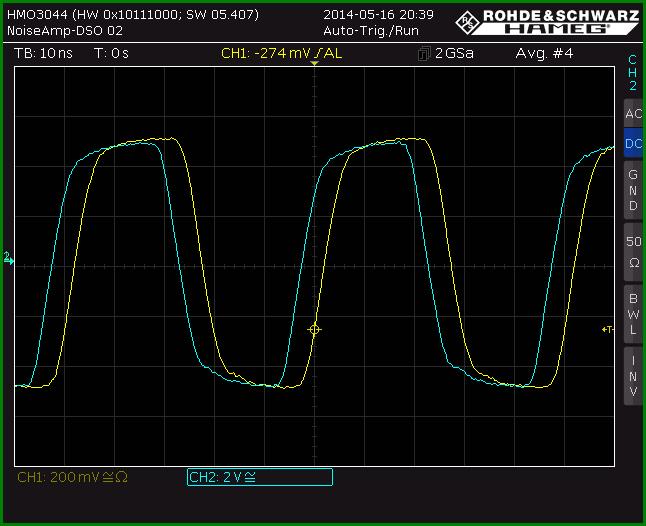
Task: Select DC coupling softkey
Action: (x=633, y=143)
